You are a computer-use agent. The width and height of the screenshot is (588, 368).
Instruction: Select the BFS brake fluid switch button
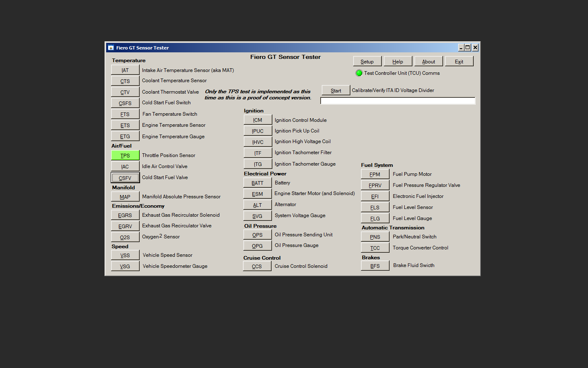coord(375,266)
